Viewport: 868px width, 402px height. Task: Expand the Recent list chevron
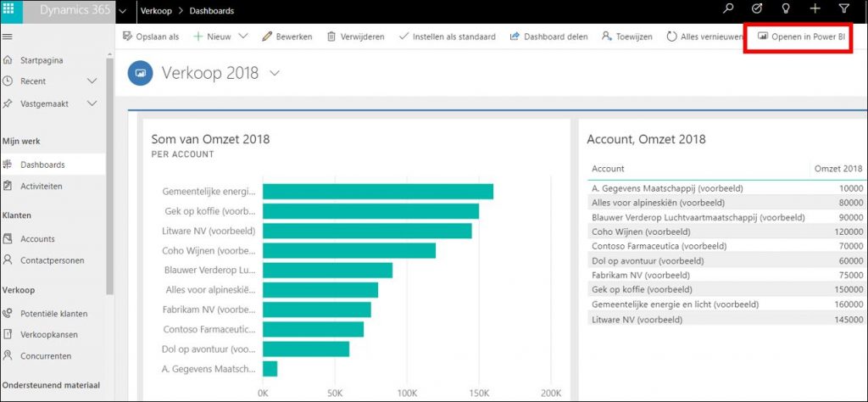(92, 81)
